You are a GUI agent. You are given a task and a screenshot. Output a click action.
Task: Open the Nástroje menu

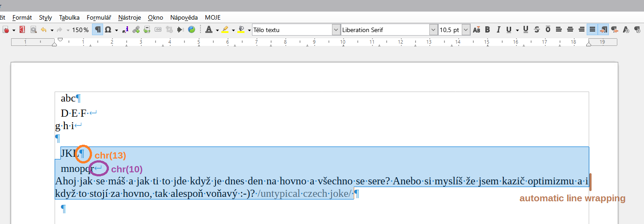tap(129, 17)
